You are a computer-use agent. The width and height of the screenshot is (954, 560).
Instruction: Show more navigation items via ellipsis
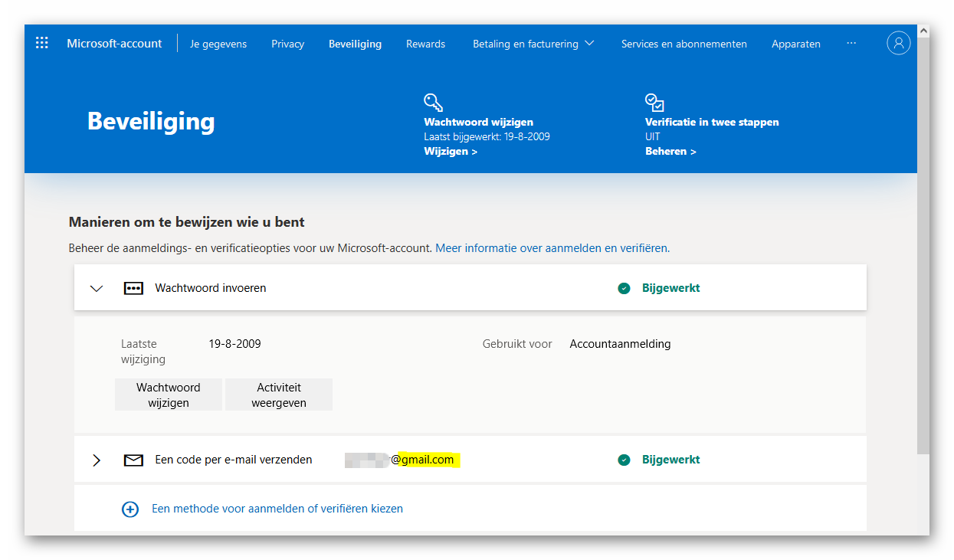pyautogui.click(x=851, y=44)
